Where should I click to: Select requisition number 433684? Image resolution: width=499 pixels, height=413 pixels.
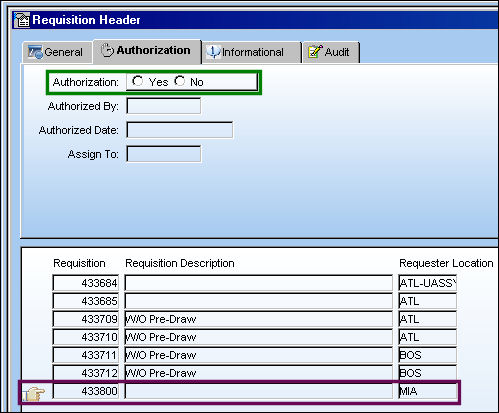86,283
